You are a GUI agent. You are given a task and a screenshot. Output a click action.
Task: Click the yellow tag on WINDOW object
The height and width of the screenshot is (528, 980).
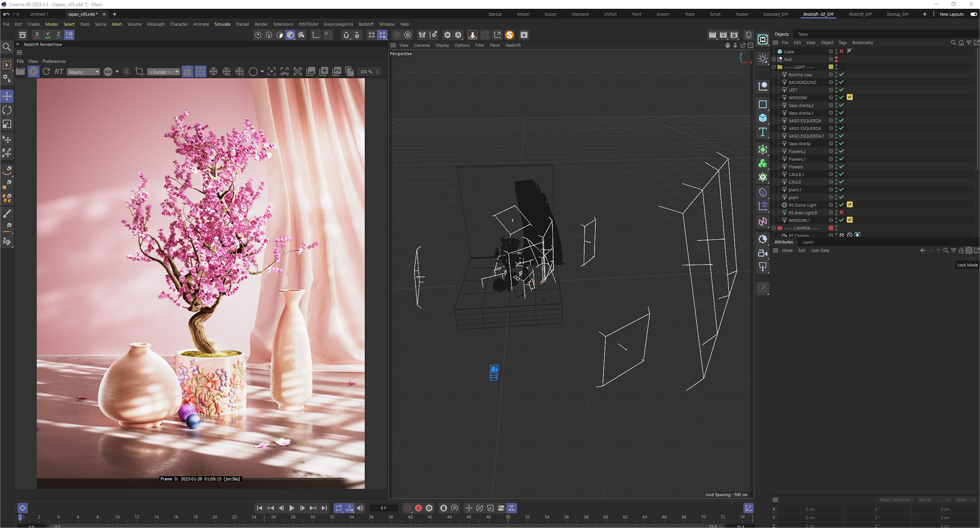pos(850,97)
